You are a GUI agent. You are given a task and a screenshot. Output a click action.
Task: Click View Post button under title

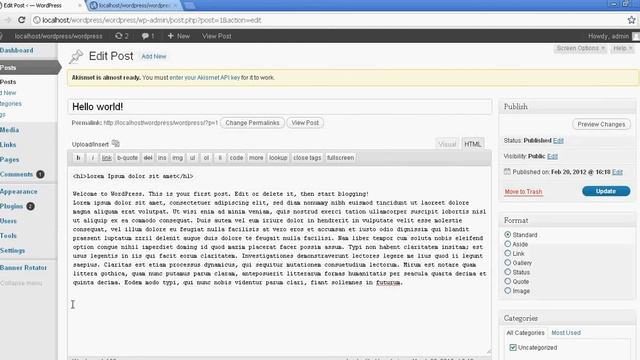(x=305, y=123)
